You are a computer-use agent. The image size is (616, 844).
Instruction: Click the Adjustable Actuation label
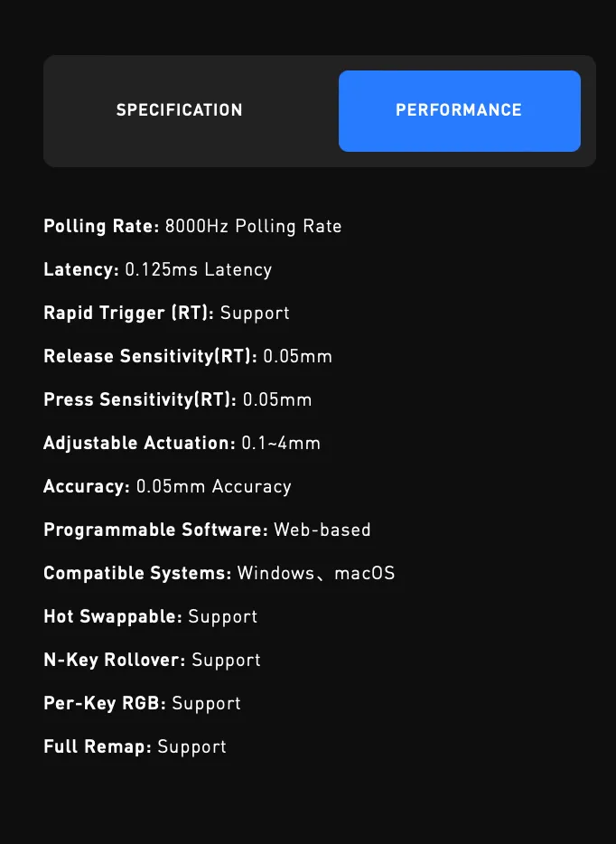[x=139, y=443]
